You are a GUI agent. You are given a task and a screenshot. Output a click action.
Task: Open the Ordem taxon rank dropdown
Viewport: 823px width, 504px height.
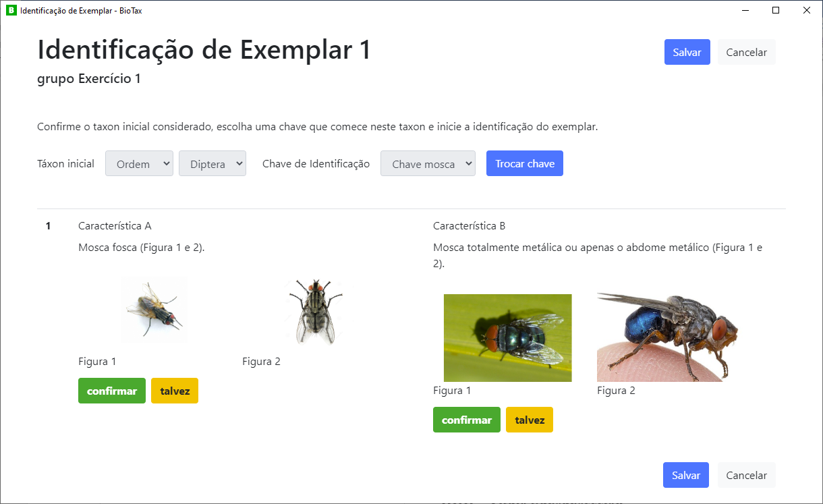tap(139, 163)
